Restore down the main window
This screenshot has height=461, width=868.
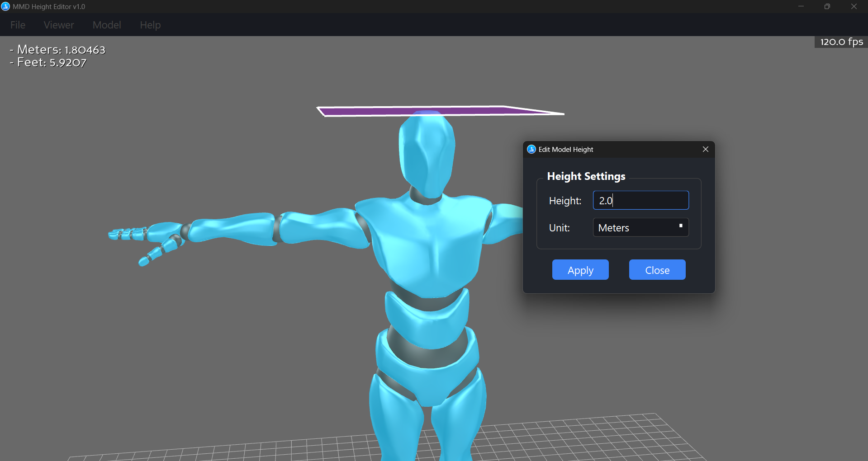[827, 6]
